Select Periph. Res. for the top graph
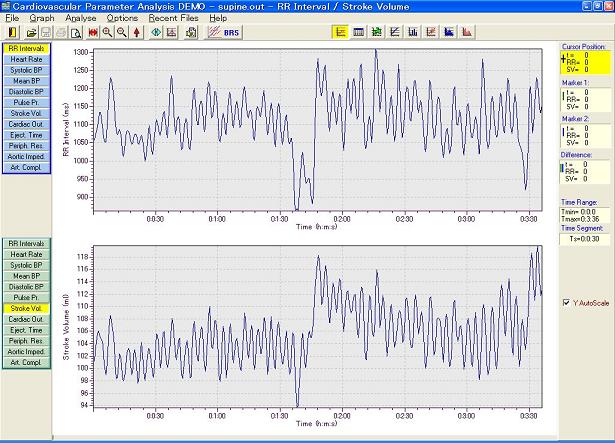This screenshot has width=615, height=443. pos(26,146)
